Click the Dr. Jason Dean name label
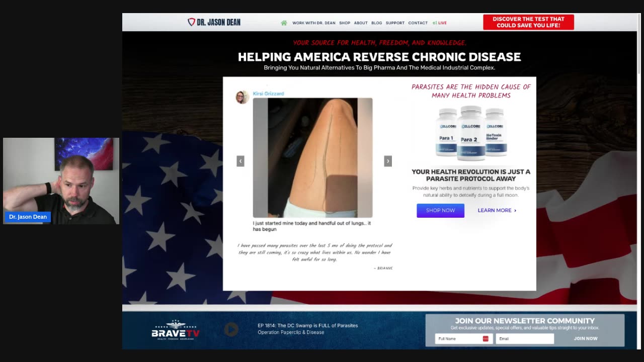Viewport: 644px width, 362px height. (x=28, y=217)
